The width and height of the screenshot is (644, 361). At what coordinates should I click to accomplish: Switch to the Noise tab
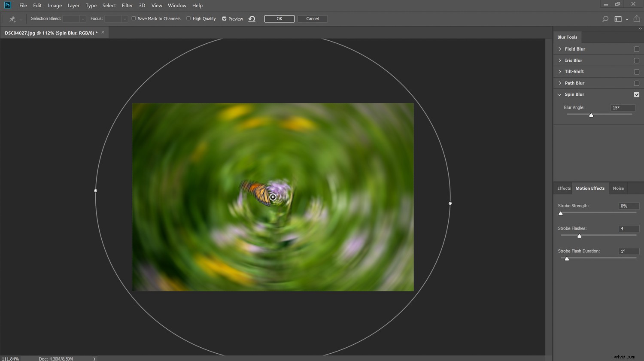point(618,188)
